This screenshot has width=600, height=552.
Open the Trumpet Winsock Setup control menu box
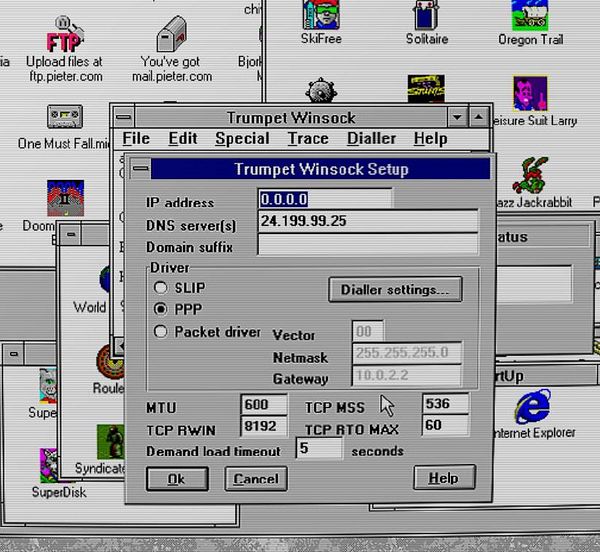[x=140, y=169]
